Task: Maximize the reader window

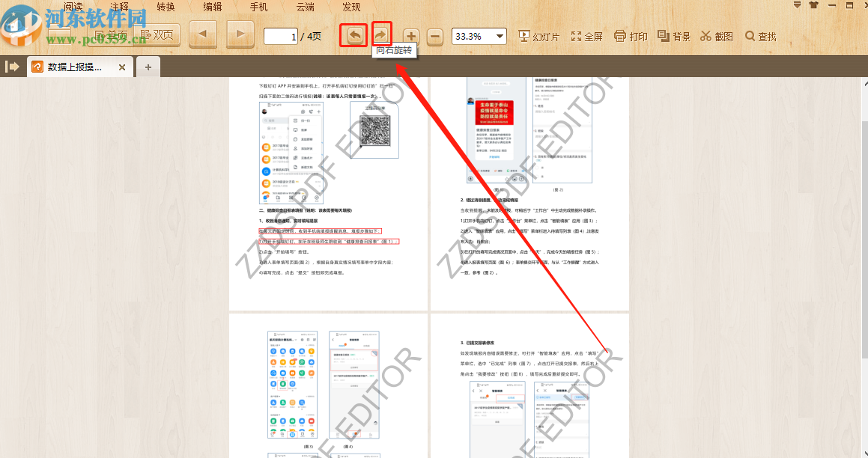Action: [x=849, y=5]
